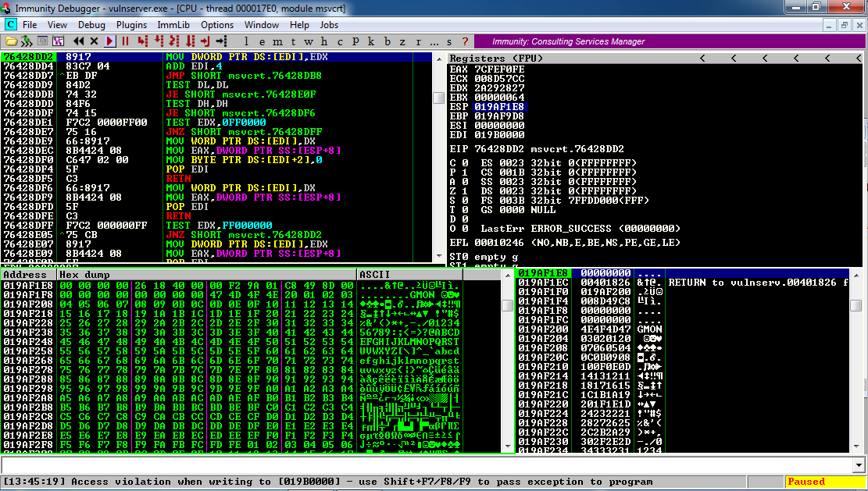Open the Log window with 'l' button
Viewport: 868px width, 491px height.
[246, 41]
